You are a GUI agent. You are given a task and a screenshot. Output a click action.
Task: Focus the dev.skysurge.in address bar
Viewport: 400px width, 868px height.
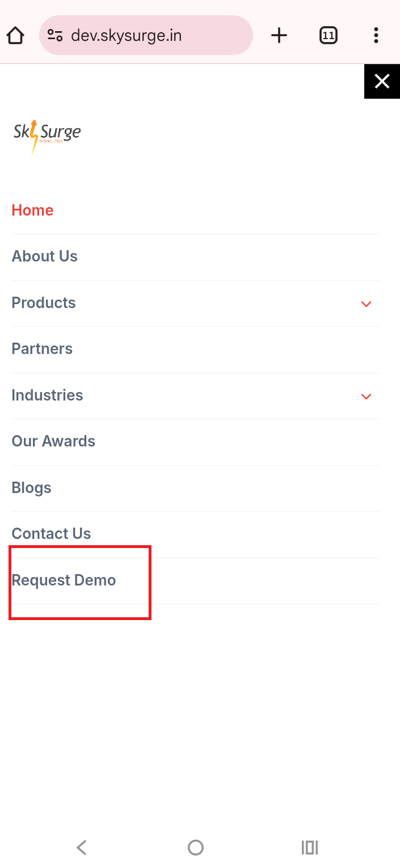click(x=148, y=36)
